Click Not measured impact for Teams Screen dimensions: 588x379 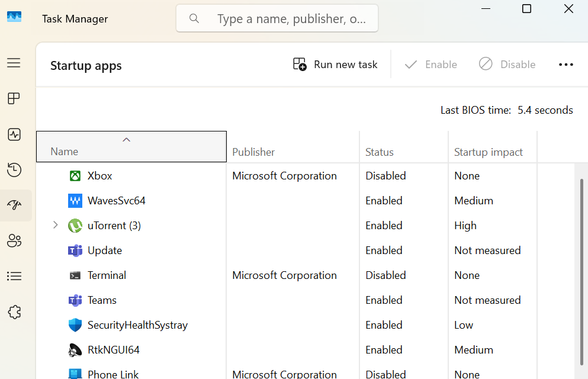[x=487, y=300]
